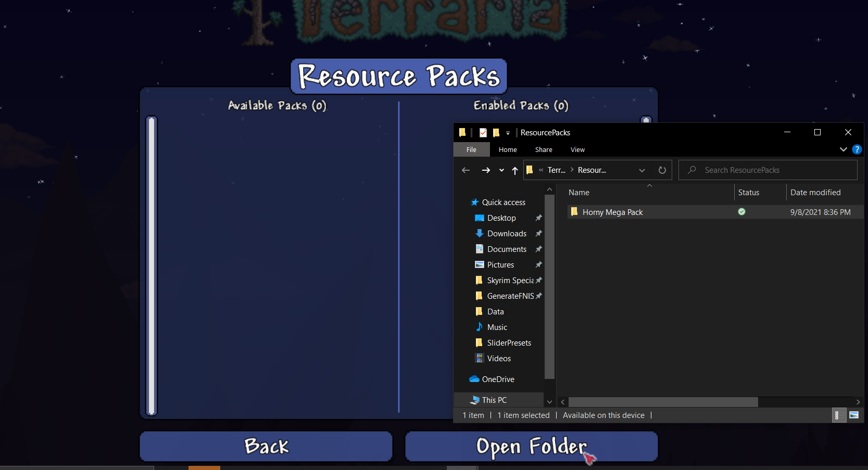The image size is (868, 470).
Task: Open the Data folder in navigation pane
Action: [x=495, y=312]
